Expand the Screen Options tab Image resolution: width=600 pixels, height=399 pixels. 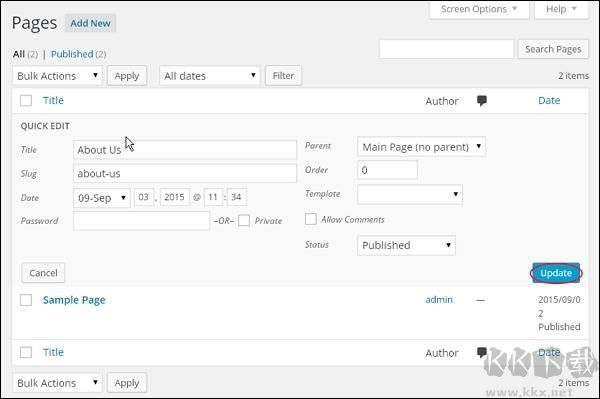(479, 9)
